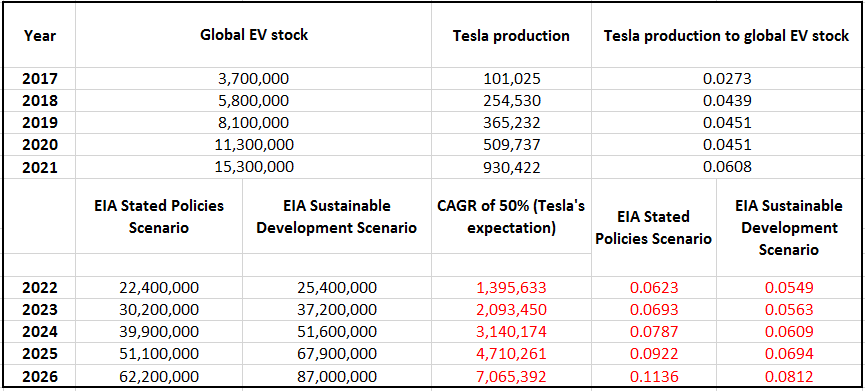The width and height of the screenshot is (865, 391).
Task: Select the red 0.0563 ratio cell
Action: [789, 309]
